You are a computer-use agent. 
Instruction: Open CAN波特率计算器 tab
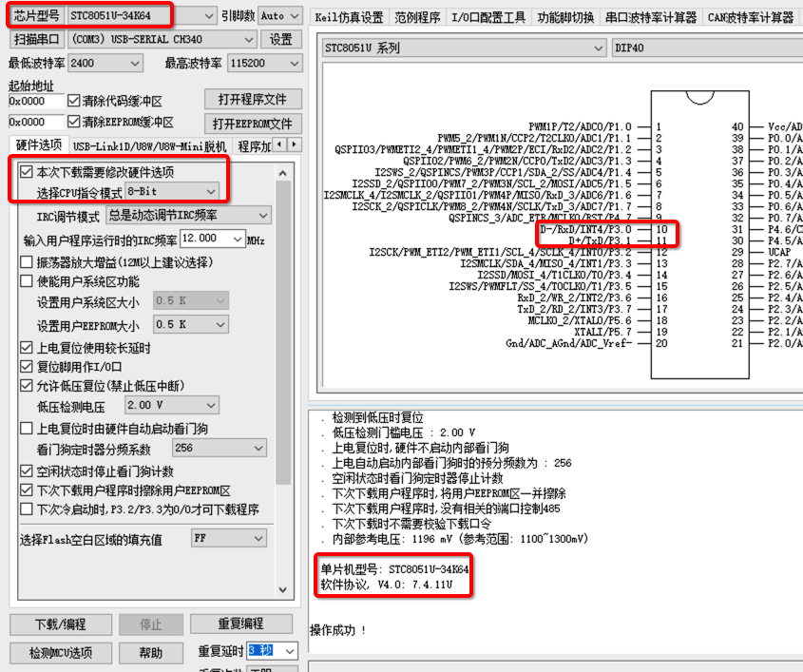[750, 17]
